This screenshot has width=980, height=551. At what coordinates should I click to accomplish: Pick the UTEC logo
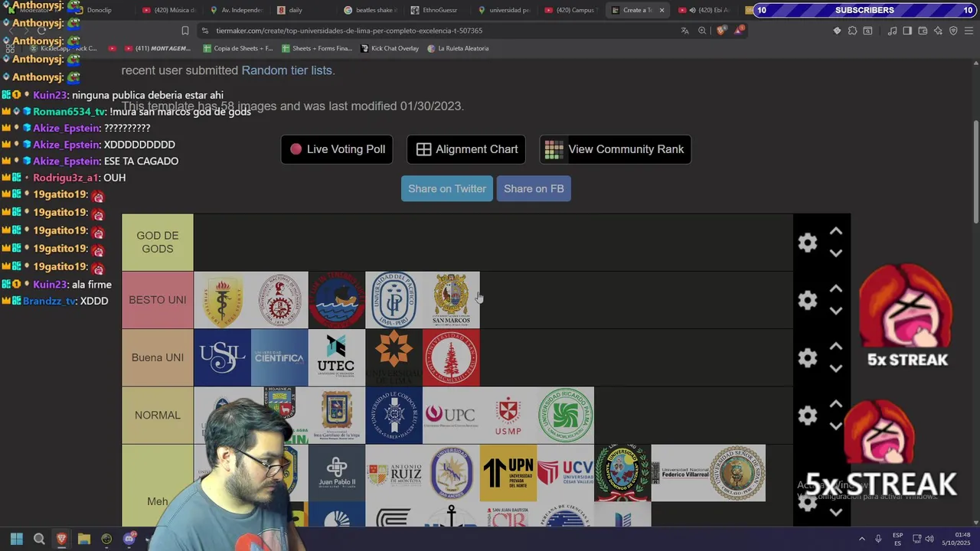coord(336,357)
